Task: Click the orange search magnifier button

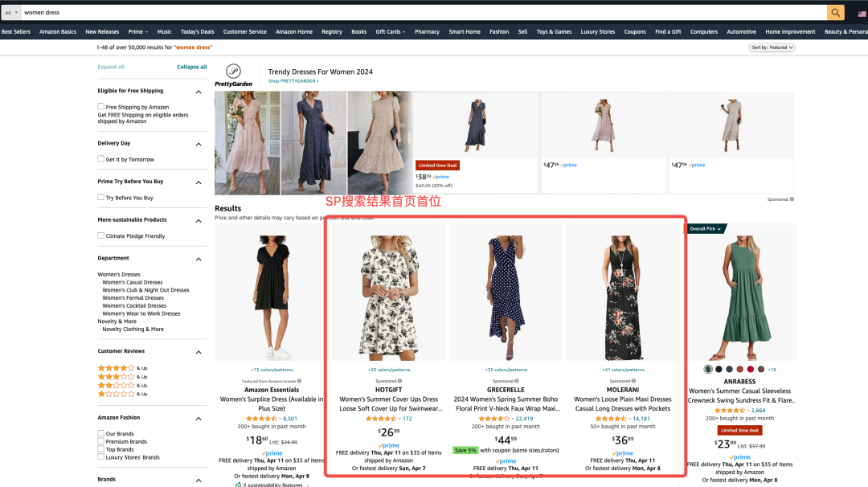Action: click(836, 13)
